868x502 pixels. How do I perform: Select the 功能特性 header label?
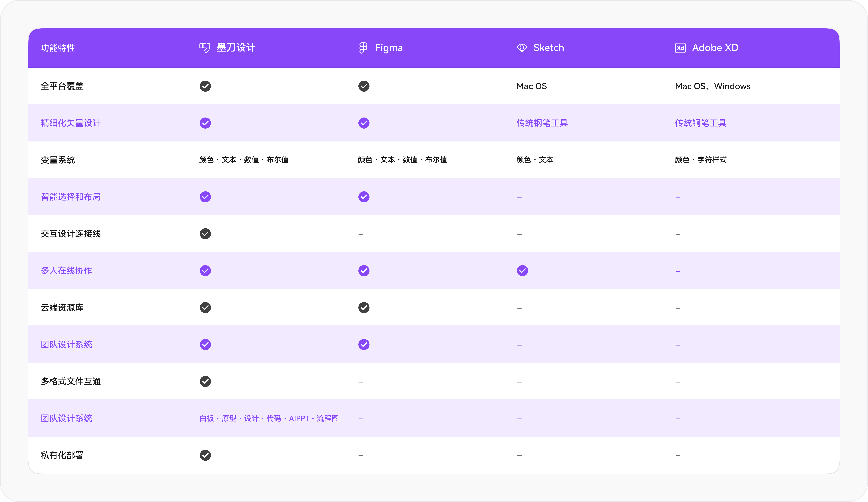(x=58, y=48)
